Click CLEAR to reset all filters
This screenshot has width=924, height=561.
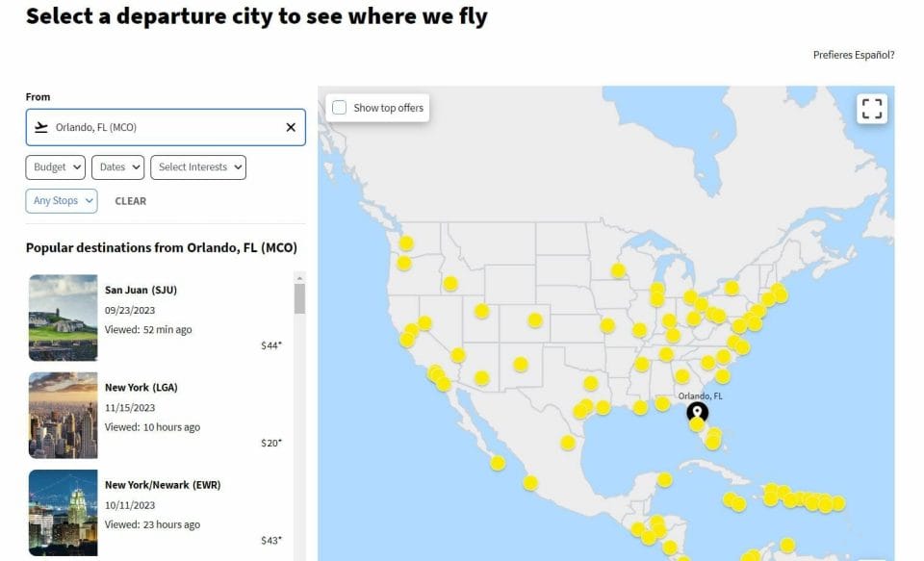click(x=131, y=200)
